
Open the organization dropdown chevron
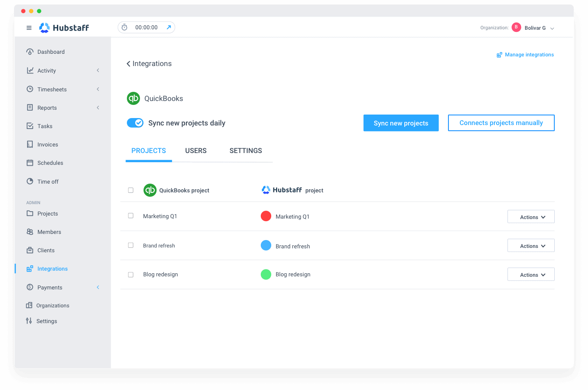click(x=552, y=28)
